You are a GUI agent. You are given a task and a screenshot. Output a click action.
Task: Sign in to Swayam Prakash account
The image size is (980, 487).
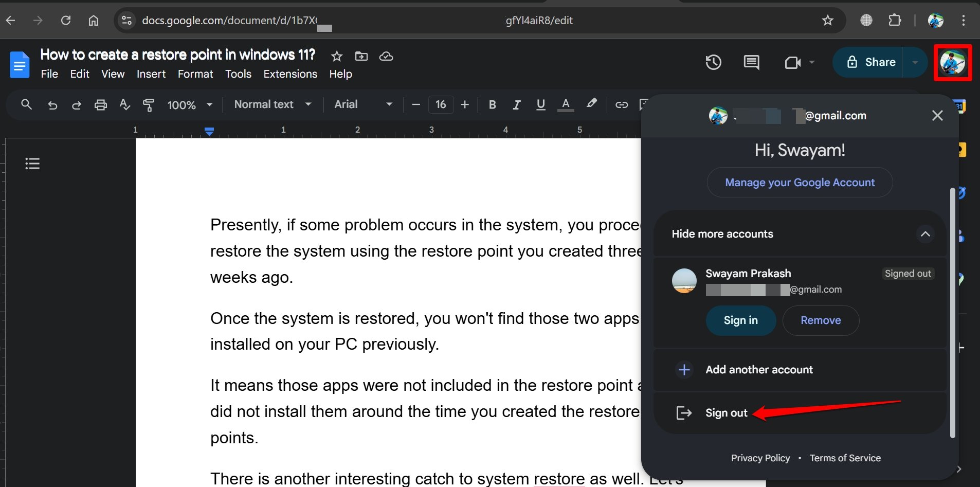(x=740, y=320)
